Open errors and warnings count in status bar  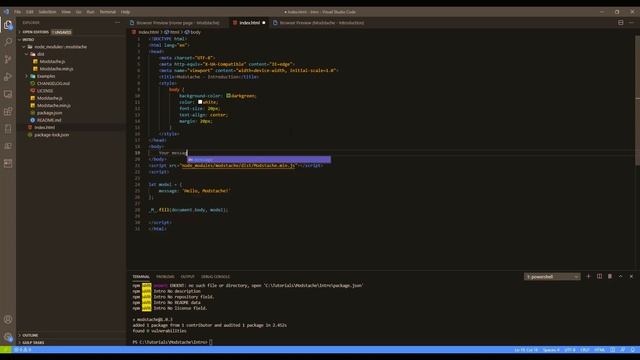point(23,350)
